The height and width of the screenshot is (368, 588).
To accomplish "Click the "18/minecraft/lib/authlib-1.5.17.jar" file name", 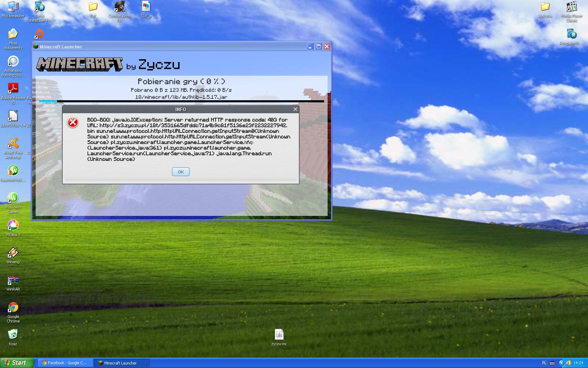I will [181, 97].
